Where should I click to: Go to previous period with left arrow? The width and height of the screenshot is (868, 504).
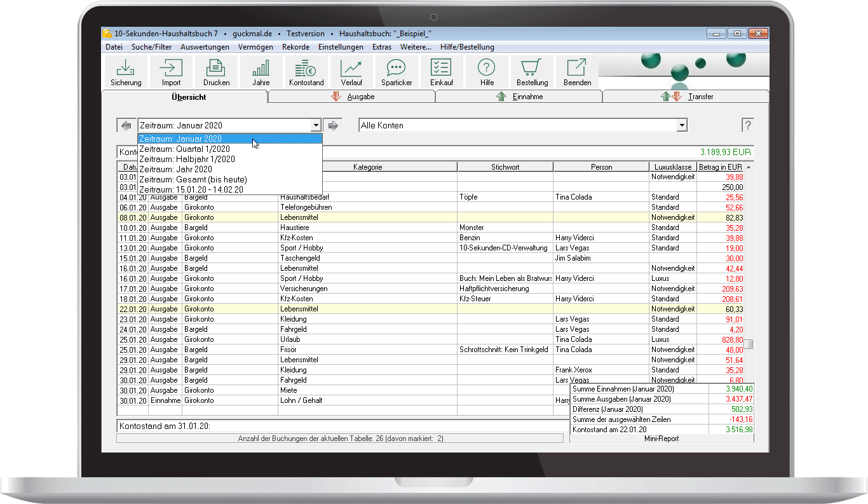[126, 126]
